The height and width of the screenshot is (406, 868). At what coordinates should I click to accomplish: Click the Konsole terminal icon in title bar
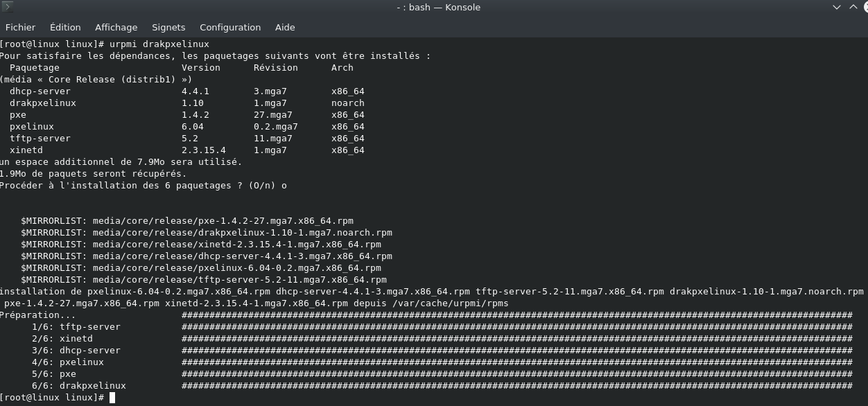pyautogui.click(x=8, y=8)
